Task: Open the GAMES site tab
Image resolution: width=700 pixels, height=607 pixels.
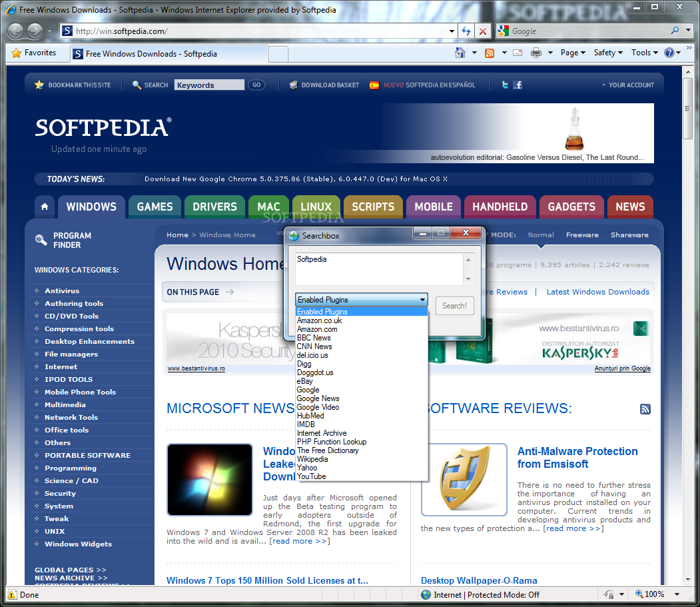Action: coord(155,207)
